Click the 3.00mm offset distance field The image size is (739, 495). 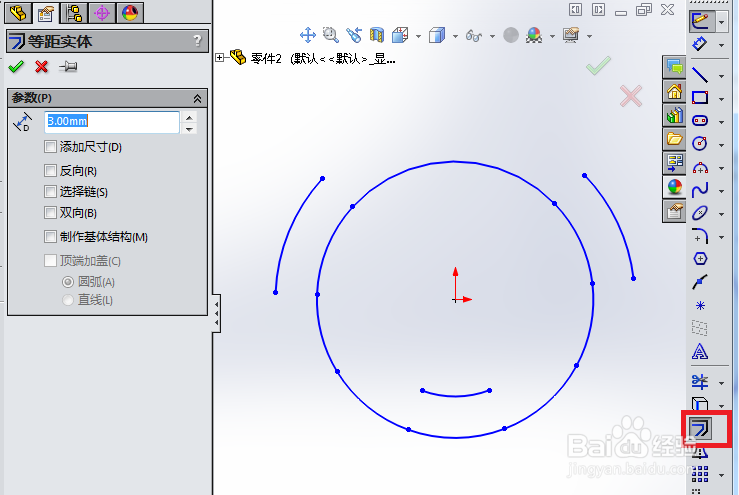(x=112, y=122)
